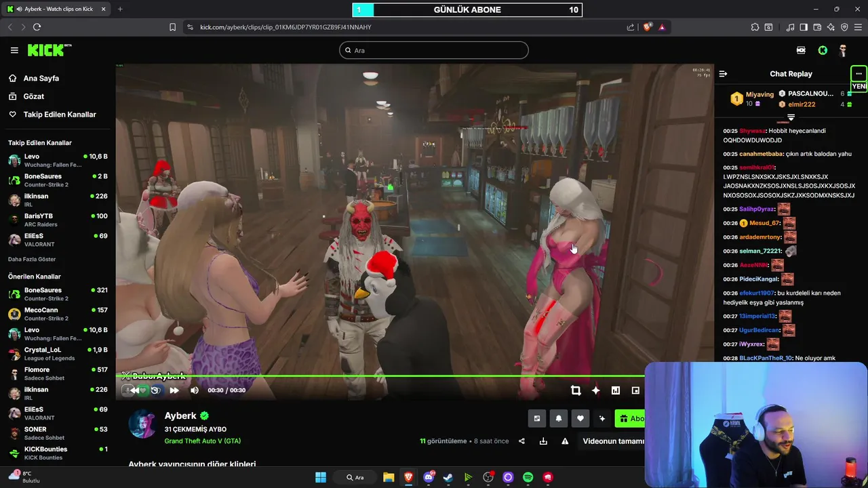
Task: Click the heart follow button for Ayberk
Action: (580, 419)
